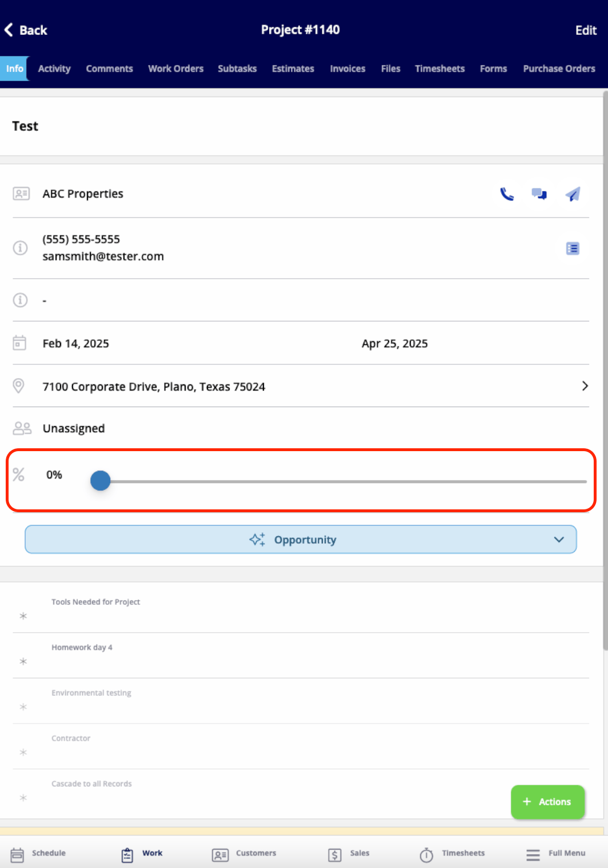Click the people icon beside Unassigned

22,428
